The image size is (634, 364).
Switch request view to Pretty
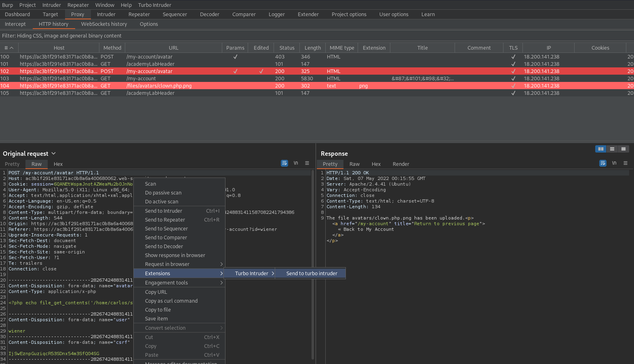[12, 164]
